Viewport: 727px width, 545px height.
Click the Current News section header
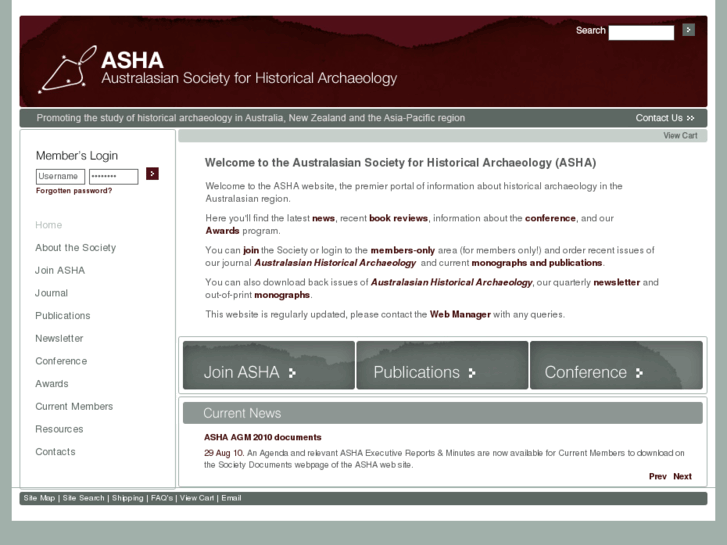(x=443, y=413)
